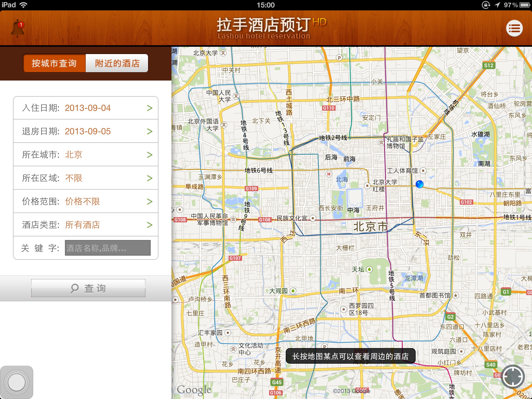
Task: Open check-out date 退房日期 picker
Action: (86, 131)
